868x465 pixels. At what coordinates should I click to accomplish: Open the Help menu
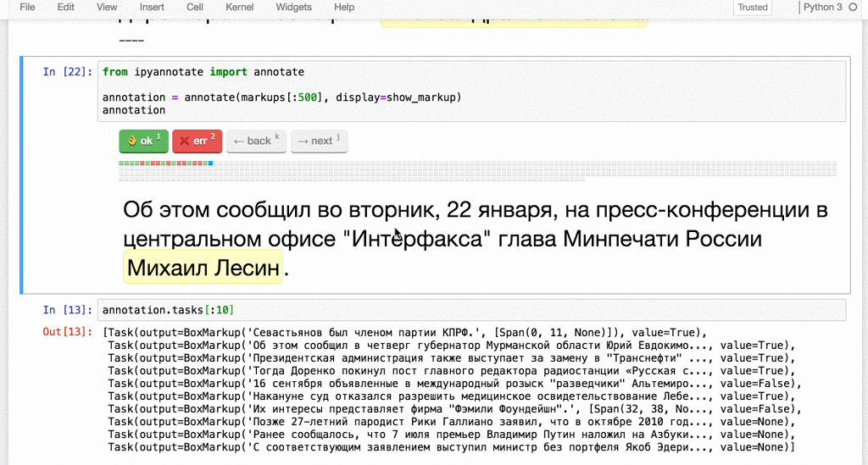pyautogui.click(x=344, y=7)
